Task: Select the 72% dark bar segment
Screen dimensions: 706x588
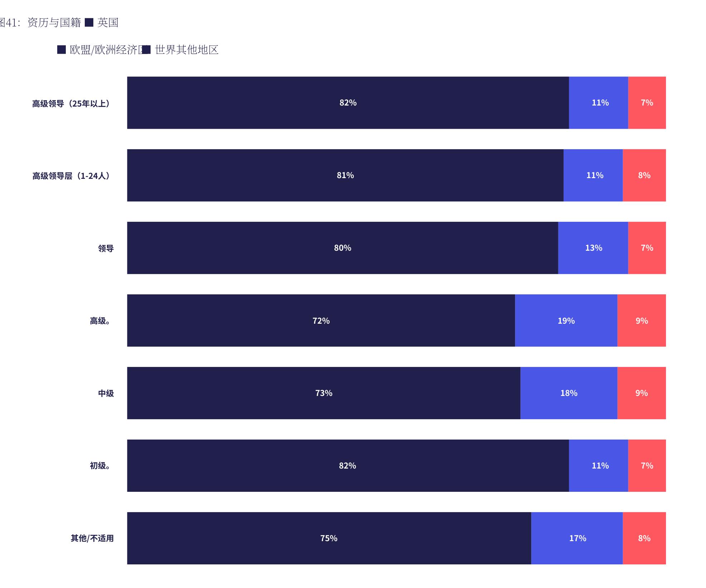Action: [x=321, y=320]
